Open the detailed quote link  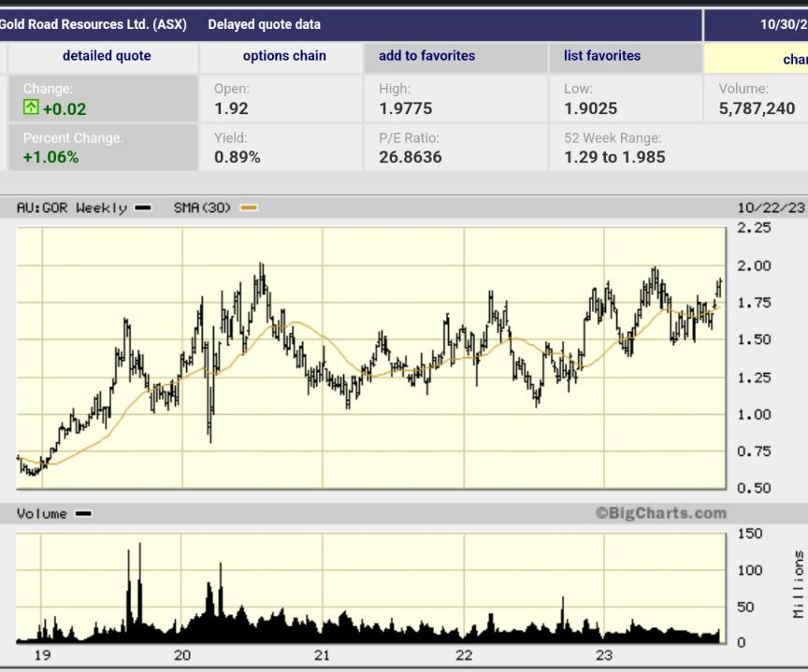107,56
